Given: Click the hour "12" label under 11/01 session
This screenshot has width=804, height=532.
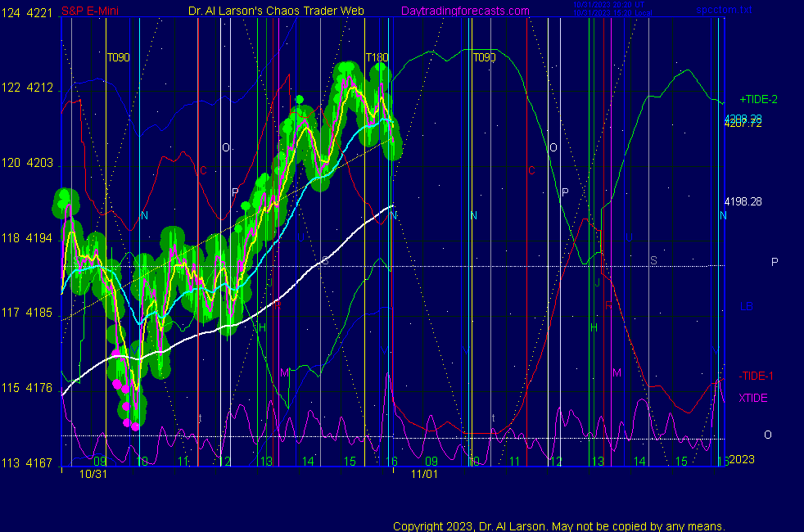Looking at the screenshot, I should pyautogui.click(x=557, y=462).
